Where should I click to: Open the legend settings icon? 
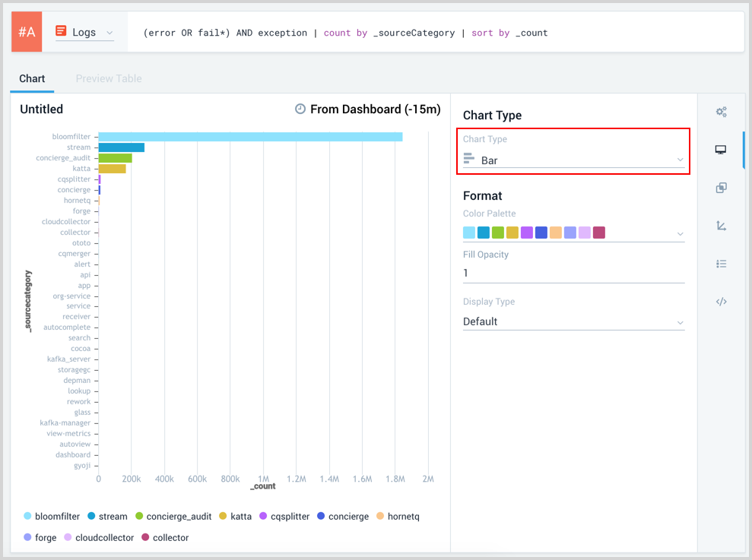pyautogui.click(x=721, y=264)
